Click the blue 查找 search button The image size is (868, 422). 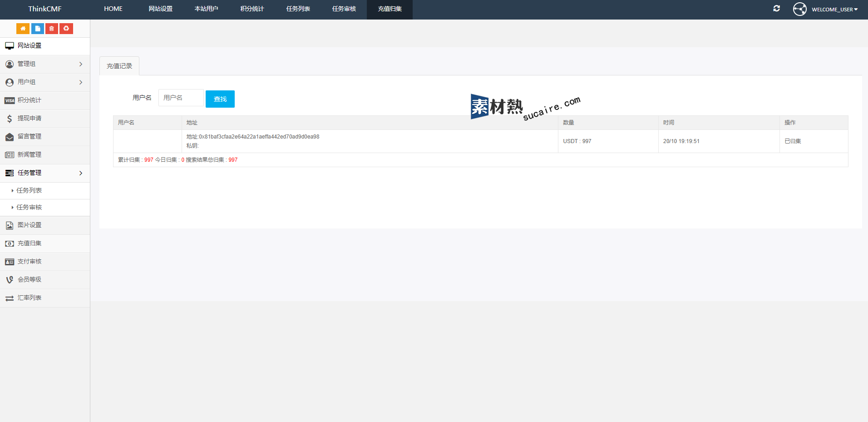click(220, 99)
